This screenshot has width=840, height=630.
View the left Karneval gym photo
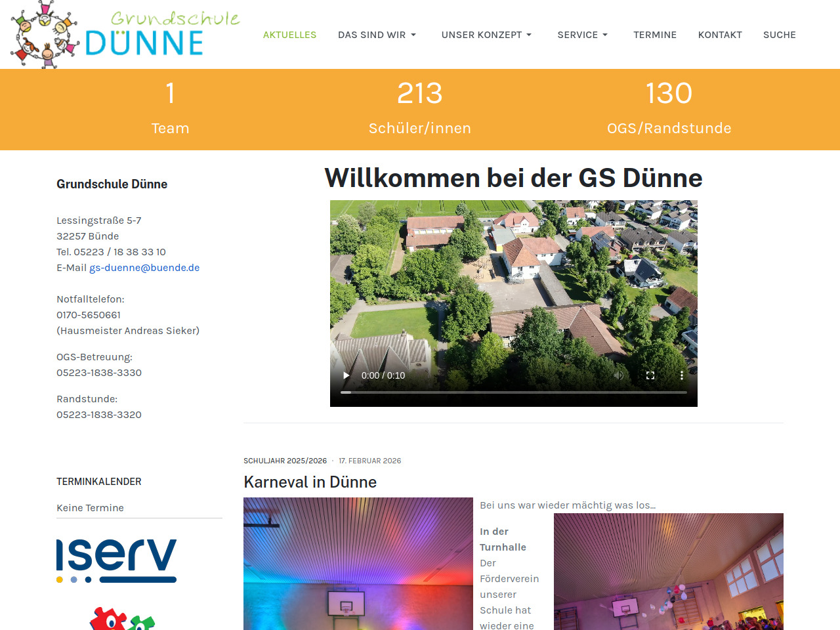[358, 564]
